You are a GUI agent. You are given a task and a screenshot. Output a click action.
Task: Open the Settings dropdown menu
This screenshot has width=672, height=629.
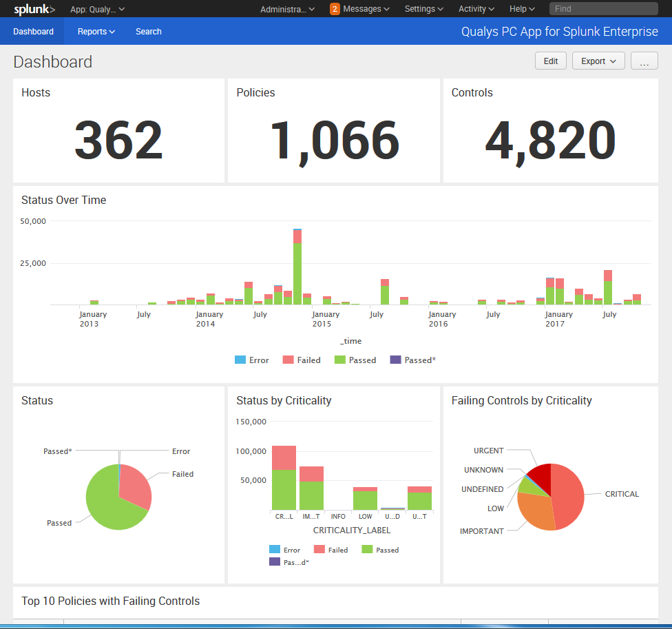coord(423,9)
